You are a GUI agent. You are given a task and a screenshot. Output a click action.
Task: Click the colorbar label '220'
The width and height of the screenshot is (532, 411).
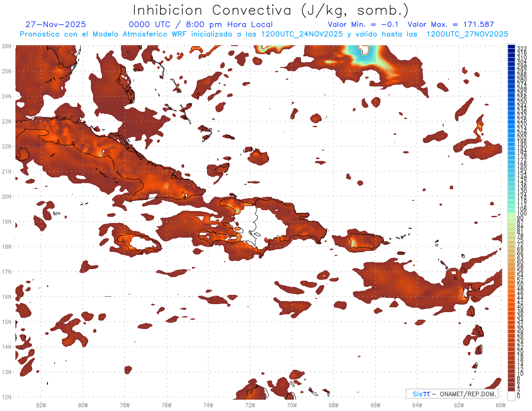point(522,124)
